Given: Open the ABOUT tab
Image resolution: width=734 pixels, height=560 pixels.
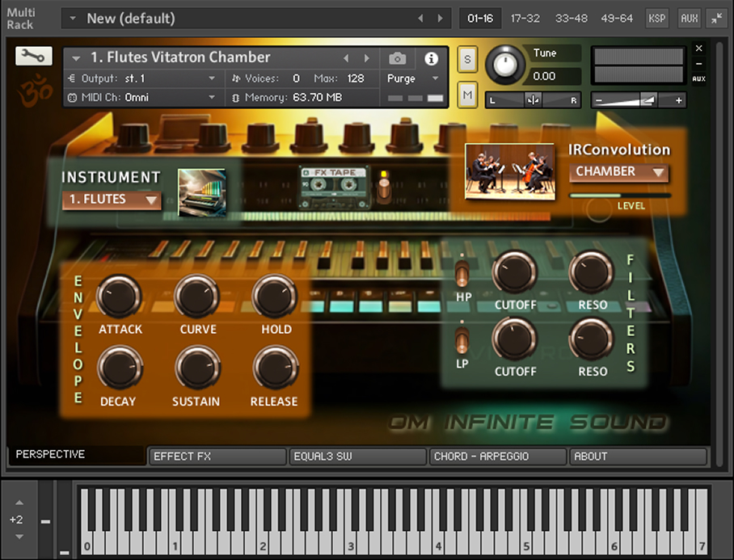Looking at the screenshot, I should tap(638, 456).
